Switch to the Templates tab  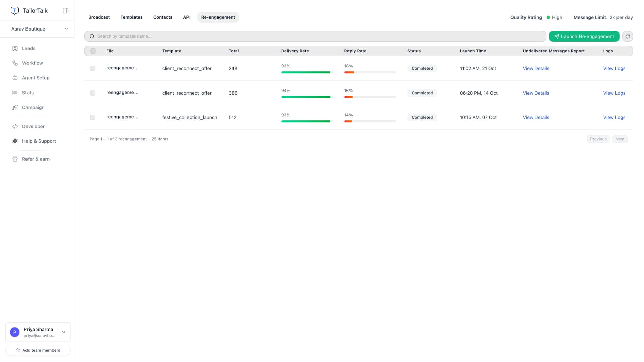click(x=131, y=17)
